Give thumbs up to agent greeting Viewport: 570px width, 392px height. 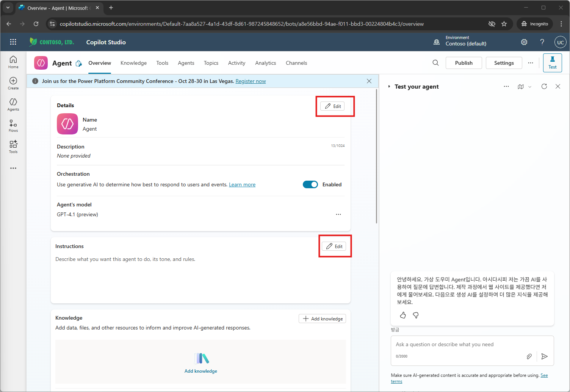pyautogui.click(x=403, y=315)
